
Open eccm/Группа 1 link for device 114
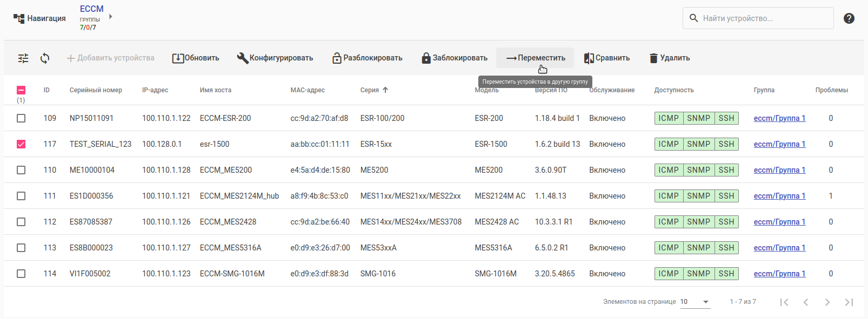779,274
